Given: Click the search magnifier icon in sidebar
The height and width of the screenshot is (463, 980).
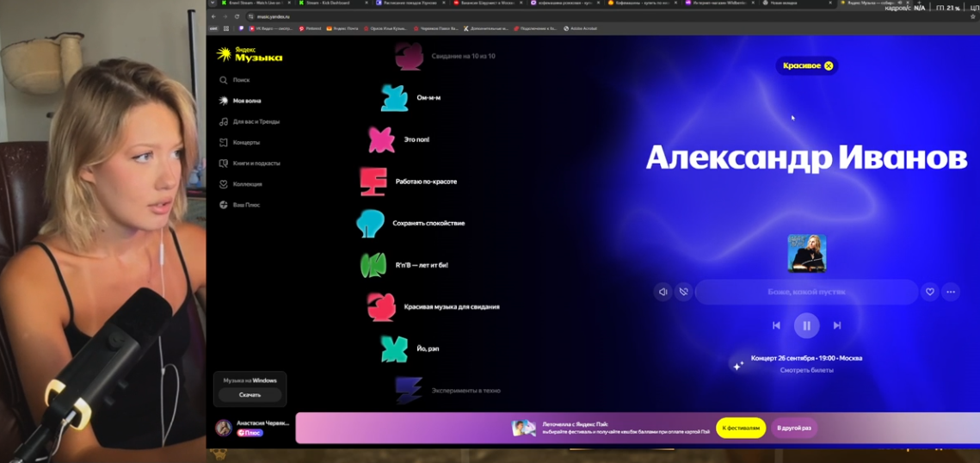Looking at the screenshot, I should click(x=223, y=80).
